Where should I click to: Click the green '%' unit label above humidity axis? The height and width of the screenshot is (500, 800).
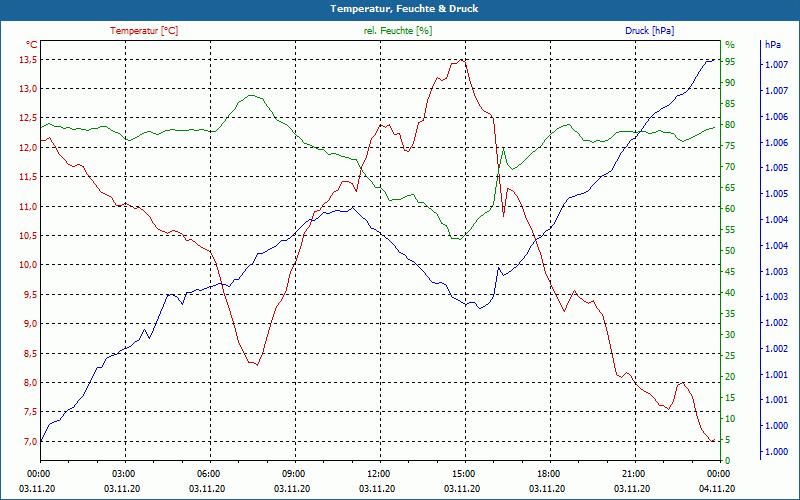(730, 44)
